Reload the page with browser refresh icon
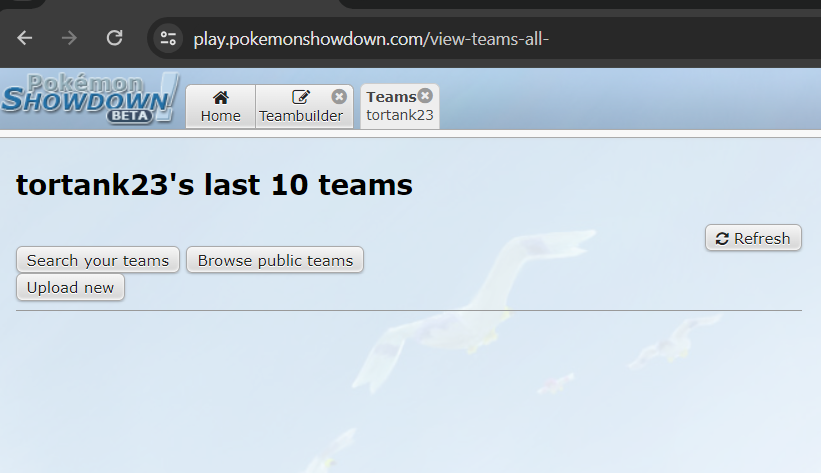The height and width of the screenshot is (473, 821). pyautogui.click(x=114, y=38)
